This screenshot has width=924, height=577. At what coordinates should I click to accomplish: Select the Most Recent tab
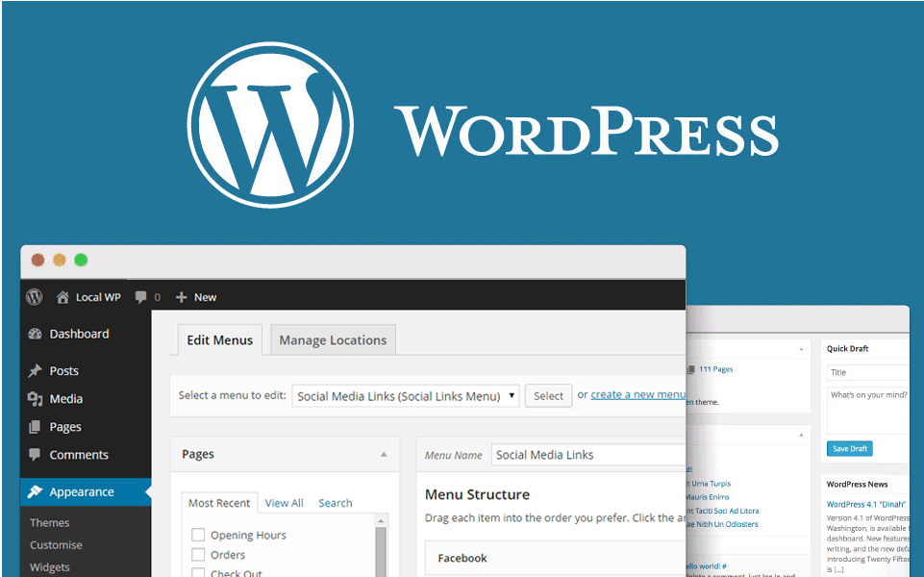(x=219, y=503)
